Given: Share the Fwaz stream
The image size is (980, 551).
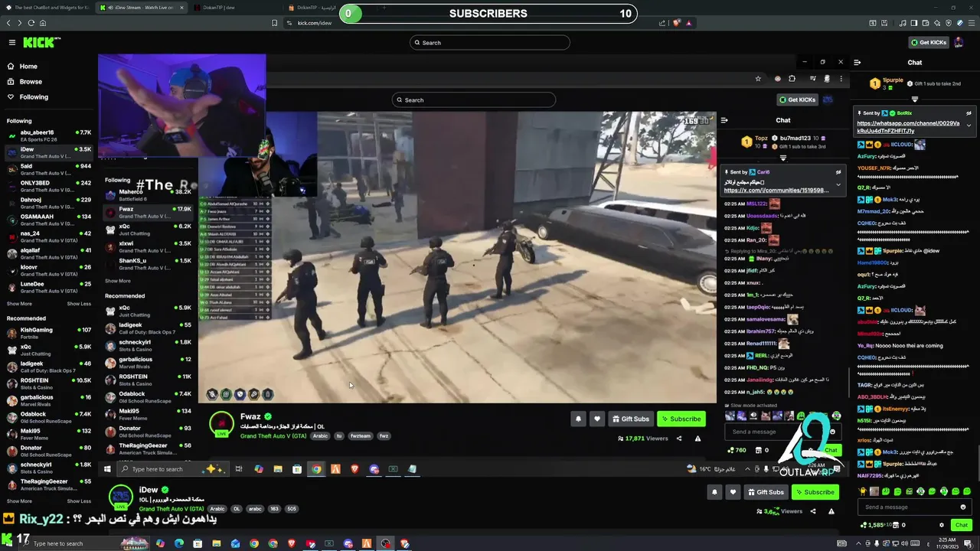Looking at the screenshot, I should (679, 439).
